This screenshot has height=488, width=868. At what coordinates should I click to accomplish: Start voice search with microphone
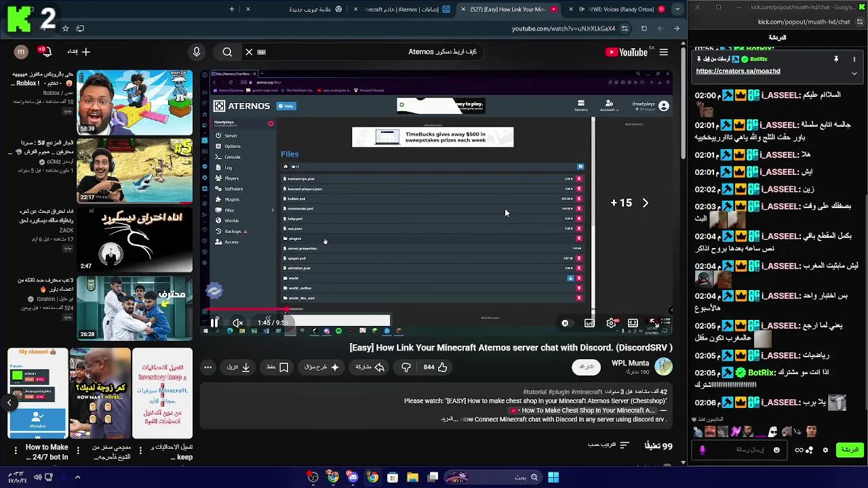[197, 52]
